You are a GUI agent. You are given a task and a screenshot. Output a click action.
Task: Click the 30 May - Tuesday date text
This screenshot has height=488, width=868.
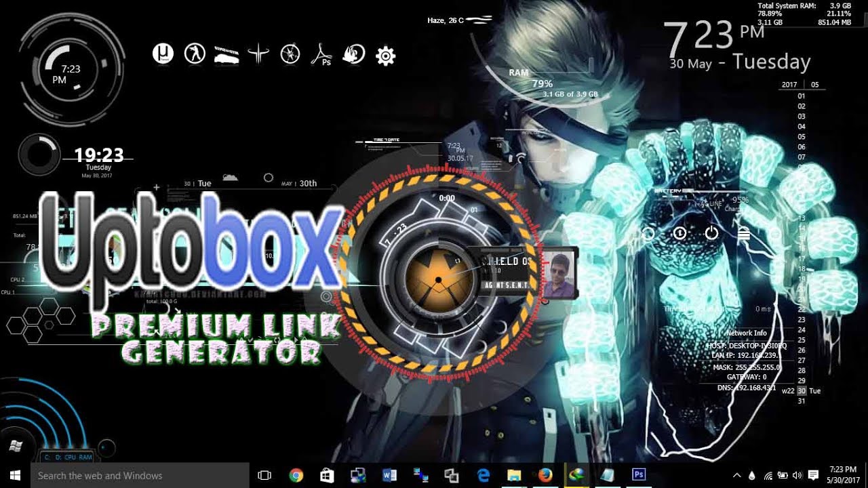[x=740, y=63]
